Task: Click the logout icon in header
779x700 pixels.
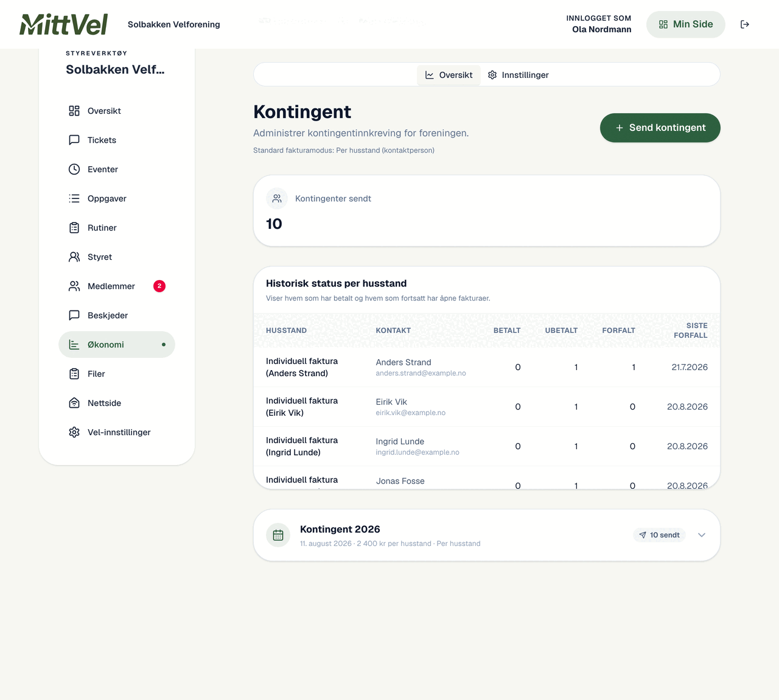Action: (744, 24)
